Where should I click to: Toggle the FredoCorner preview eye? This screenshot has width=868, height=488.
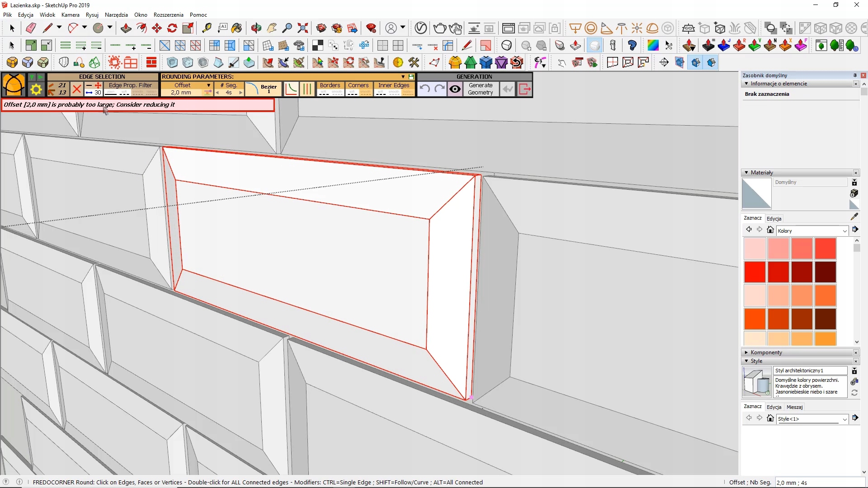[x=455, y=89]
